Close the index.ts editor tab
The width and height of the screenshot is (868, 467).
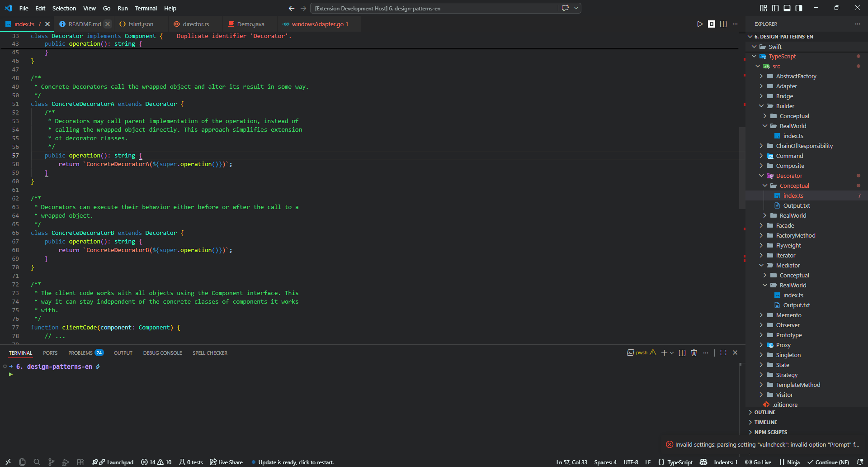pos(47,24)
